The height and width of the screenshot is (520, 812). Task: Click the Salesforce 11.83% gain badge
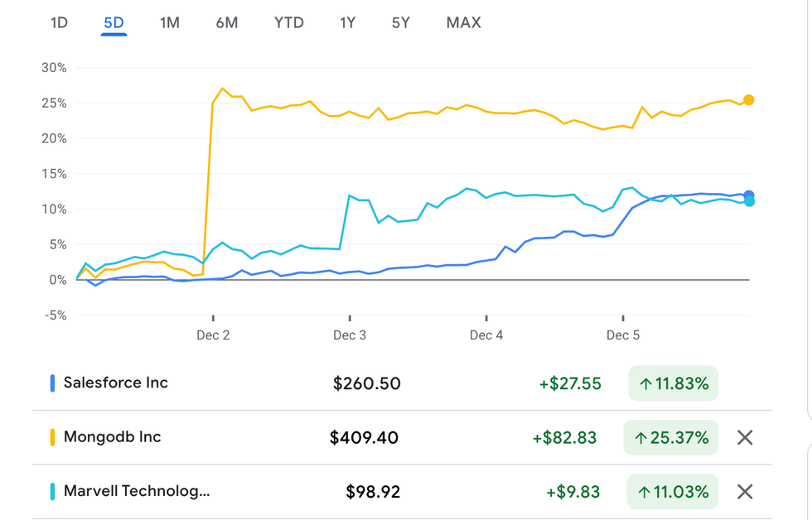coord(673,383)
